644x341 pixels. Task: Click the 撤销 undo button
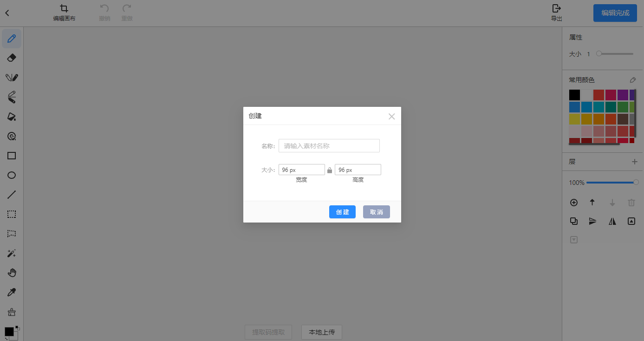pyautogui.click(x=104, y=13)
